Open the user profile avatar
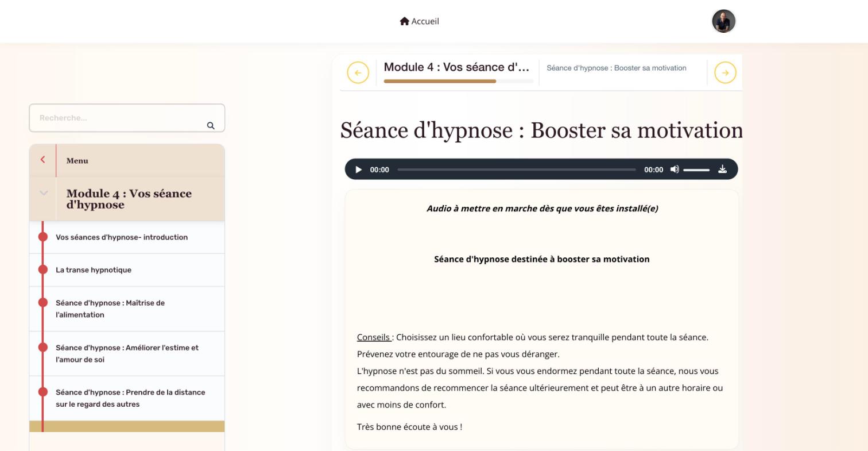The image size is (868, 451). [723, 21]
